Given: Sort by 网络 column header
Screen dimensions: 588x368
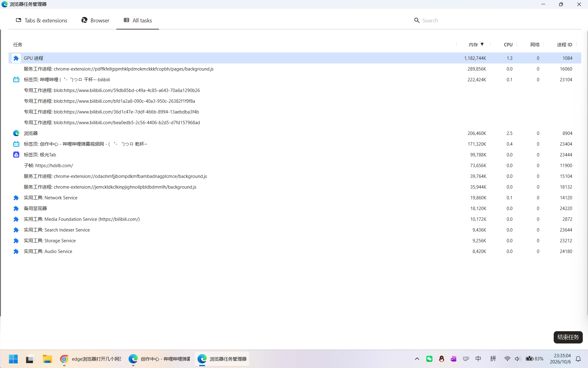Looking at the screenshot, I should point(535,45).
